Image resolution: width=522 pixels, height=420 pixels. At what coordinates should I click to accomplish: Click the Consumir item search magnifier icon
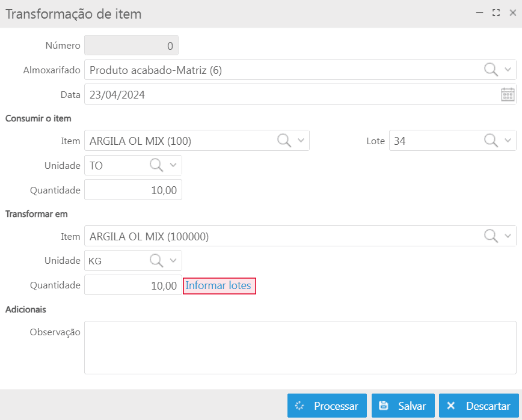pos(284,141)
